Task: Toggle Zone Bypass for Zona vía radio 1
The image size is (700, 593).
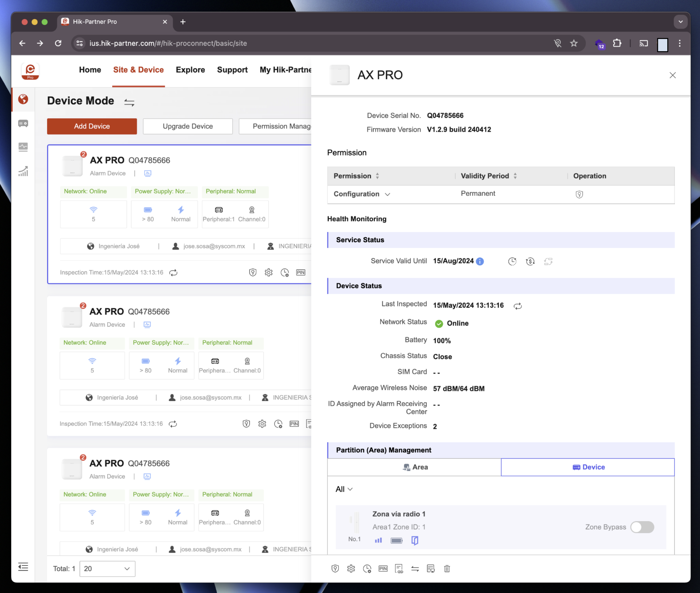Action: click(x=642, y=527)
